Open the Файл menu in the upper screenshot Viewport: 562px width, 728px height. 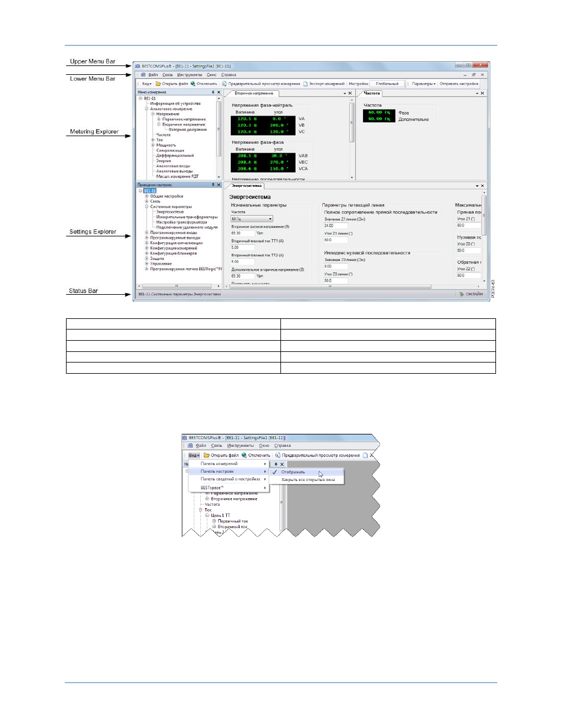pyautogui.click(x=153, y=75)
